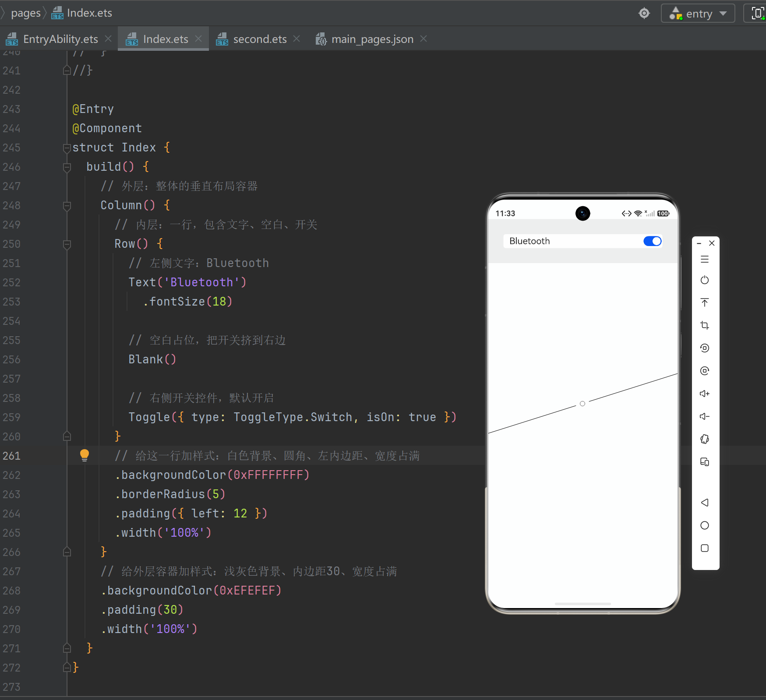The image size is (766, 700).
Task: Close the Index.ets tab
Action: pyautogui.click(x=198, y=39)
